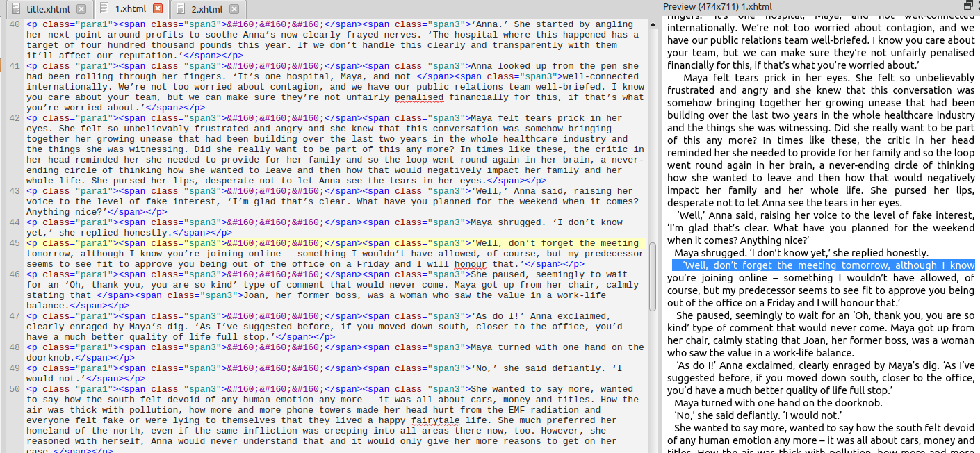Click line number 50 in the gutter
The height and width of the screenshot is (453, 980).
click(15, 389)
